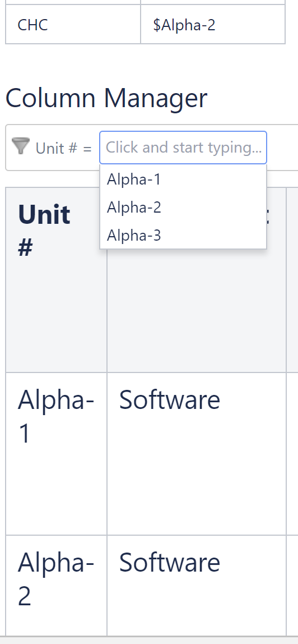Click the partially visible cell above CHC
Viewport: 298px width, 644px height.
click(73, 2)
